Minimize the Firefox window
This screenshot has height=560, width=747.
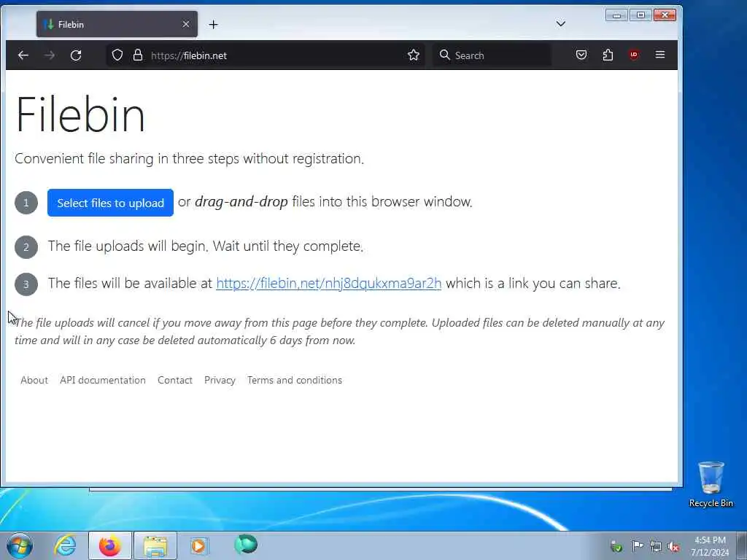(x=616, y=15)
